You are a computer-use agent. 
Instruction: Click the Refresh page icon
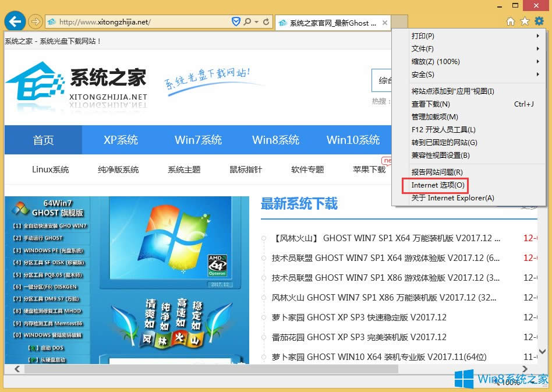(266, 21)
